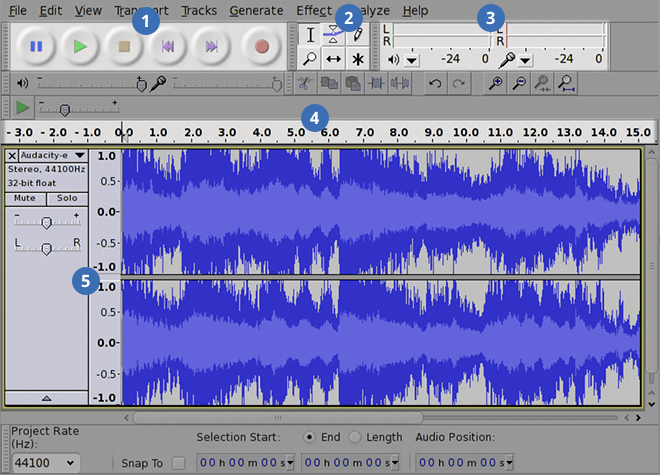Click the Trim audio icon
Image resolution: width=660 pixels, height=475 pixels.
[x=376, y=83]
